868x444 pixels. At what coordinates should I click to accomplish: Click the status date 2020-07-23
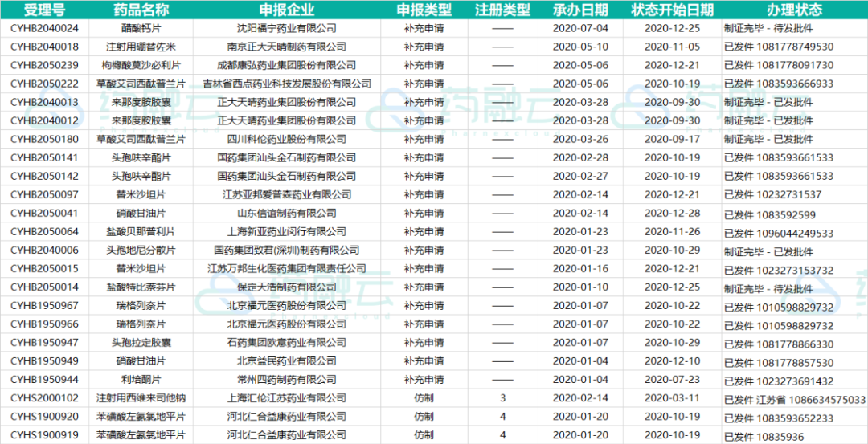pyautogui.click(x=672, y=380)
